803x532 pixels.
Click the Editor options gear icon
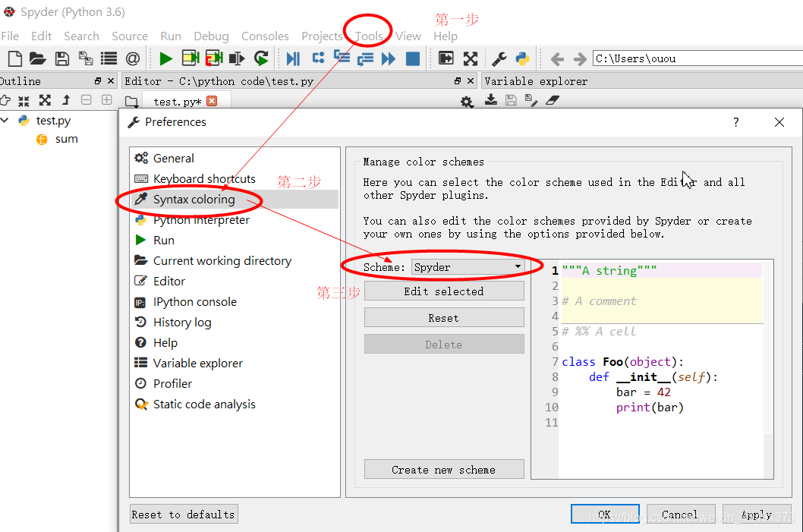pyautogui.click(x=467, y=102)
